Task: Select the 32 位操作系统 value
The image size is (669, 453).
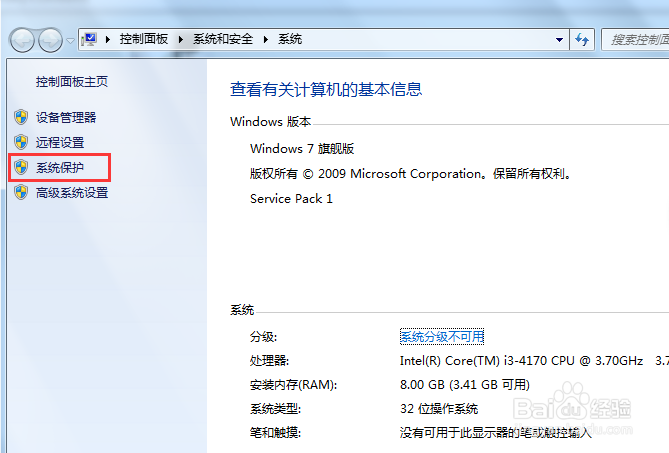Action: coord(439,409)
